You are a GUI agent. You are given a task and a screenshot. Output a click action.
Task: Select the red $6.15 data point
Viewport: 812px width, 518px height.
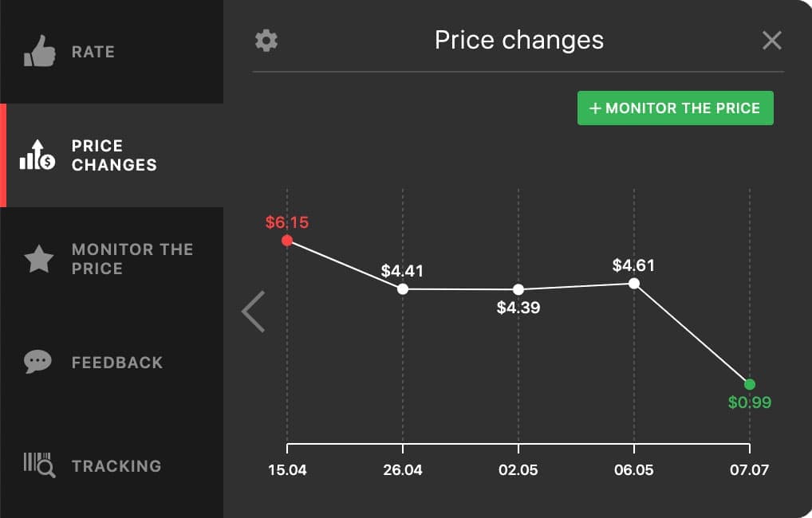(287, 240)
